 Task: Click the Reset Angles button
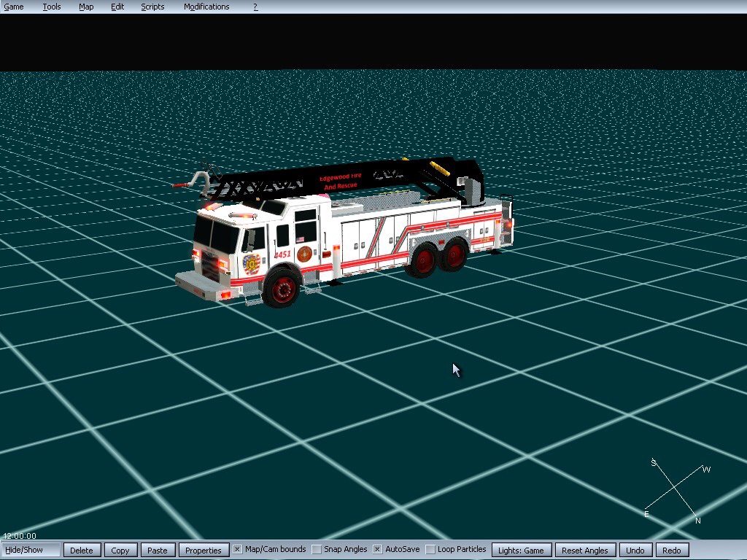coord(585,550)
